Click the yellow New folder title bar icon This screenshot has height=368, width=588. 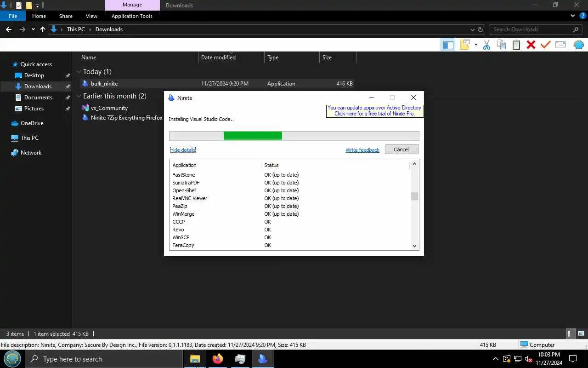[x=29, y=5]
